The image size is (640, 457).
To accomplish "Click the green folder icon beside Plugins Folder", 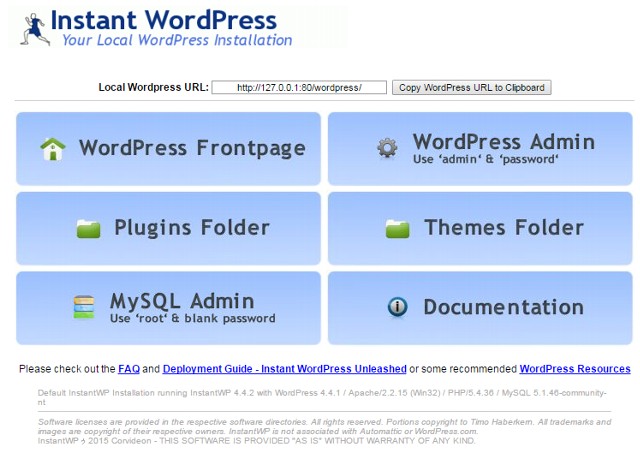I will [x=88, y=228].
